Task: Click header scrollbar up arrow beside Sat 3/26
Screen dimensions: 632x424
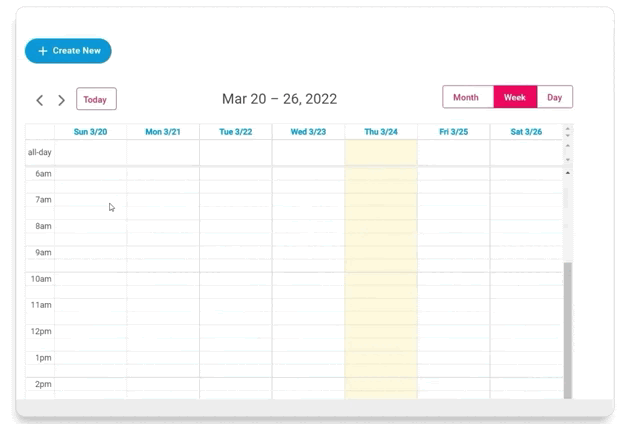Action: click(568, 129)
